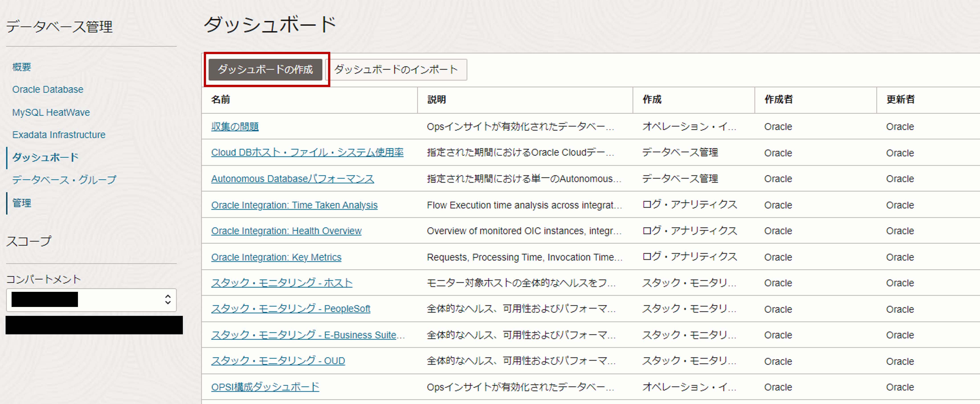The image size is (980, 404).
Task: Click description 'Flow Execution time analysis across integrat...'
Action: point(524,205)
